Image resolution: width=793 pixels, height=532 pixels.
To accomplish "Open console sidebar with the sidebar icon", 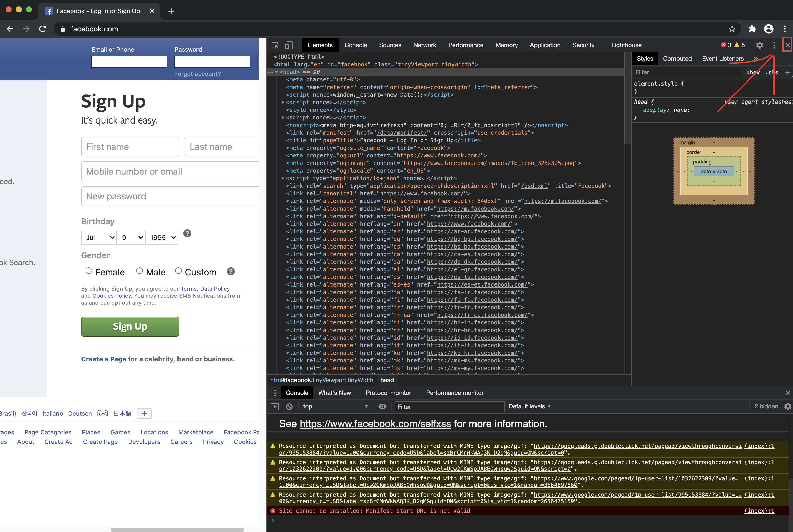I will point(274,406).
